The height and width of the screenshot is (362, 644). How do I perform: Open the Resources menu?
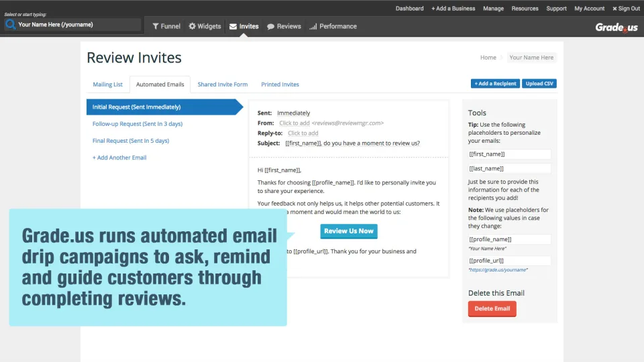(525, 8)
